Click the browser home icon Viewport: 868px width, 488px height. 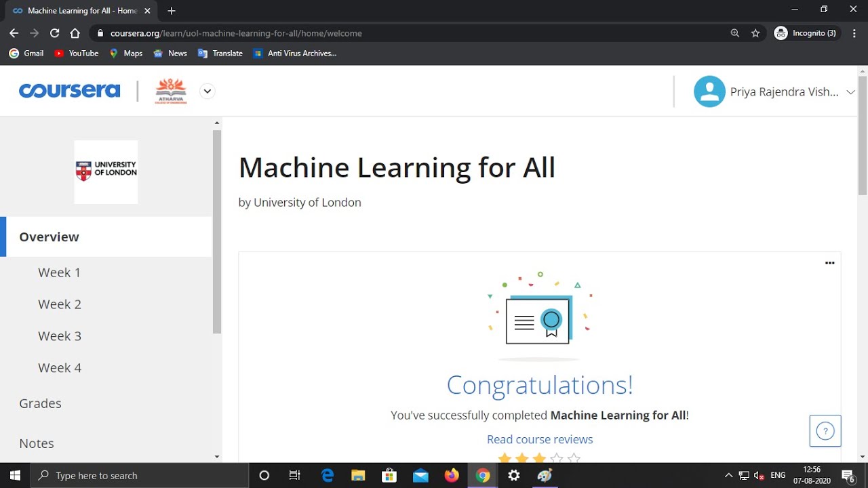[75, 33]
